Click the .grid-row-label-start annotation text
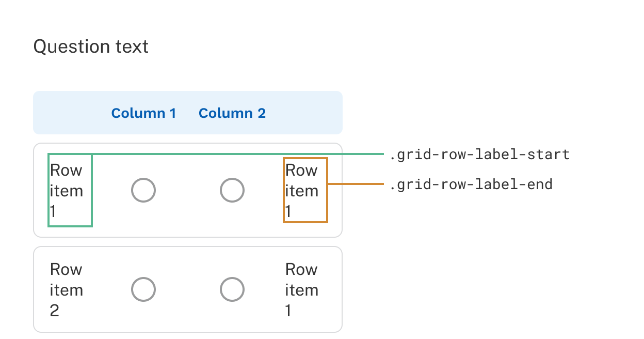Viewport: 644px width, 339px height. point(479,155)
